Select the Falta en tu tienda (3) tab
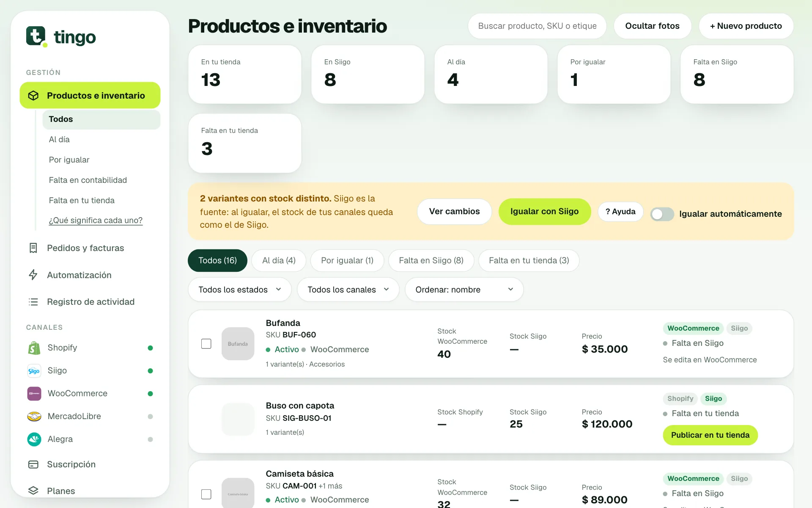Viewport: 812px width, 508px height. click(x=529, y=260)
